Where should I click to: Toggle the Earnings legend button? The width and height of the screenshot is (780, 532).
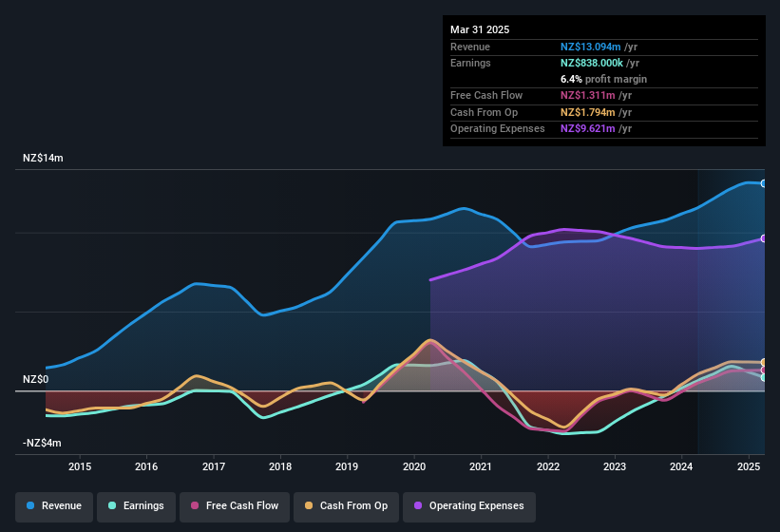[x=136, y=506]
